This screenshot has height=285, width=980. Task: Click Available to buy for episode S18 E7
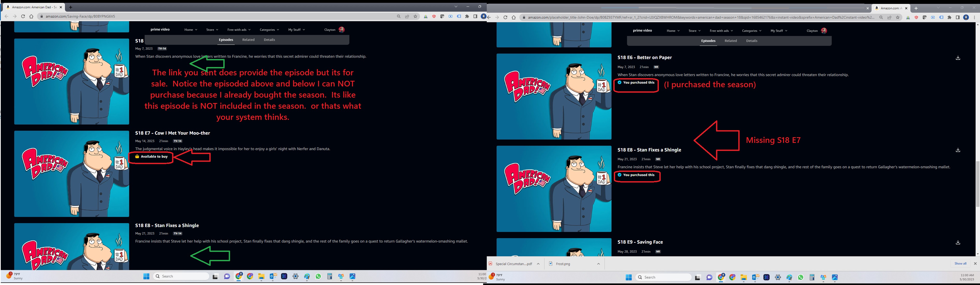tap(151, 157)
